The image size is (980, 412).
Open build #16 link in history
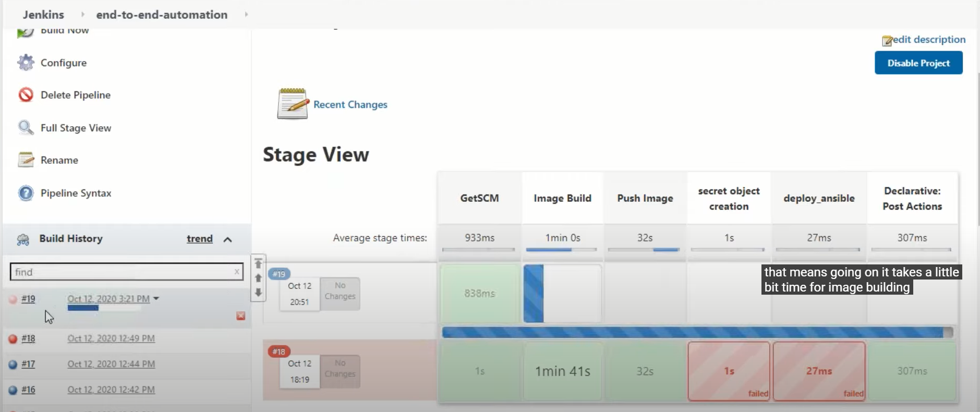28,390
